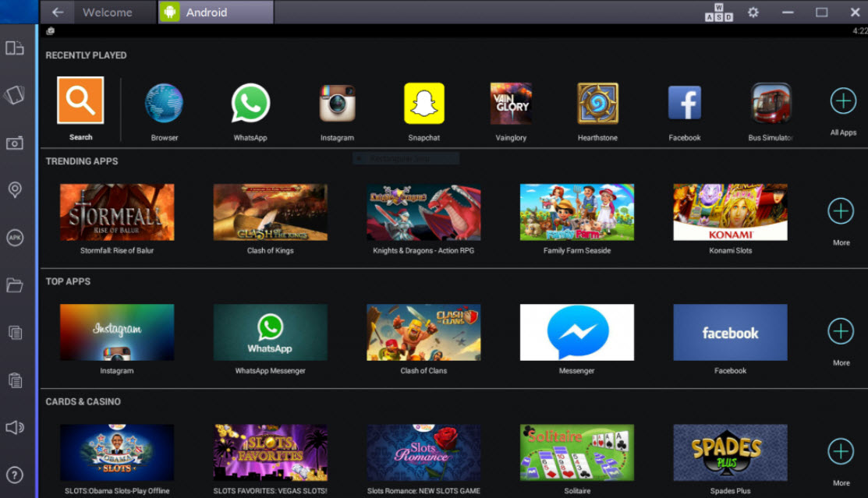Click the volume speaker sidebar icon

15,427
